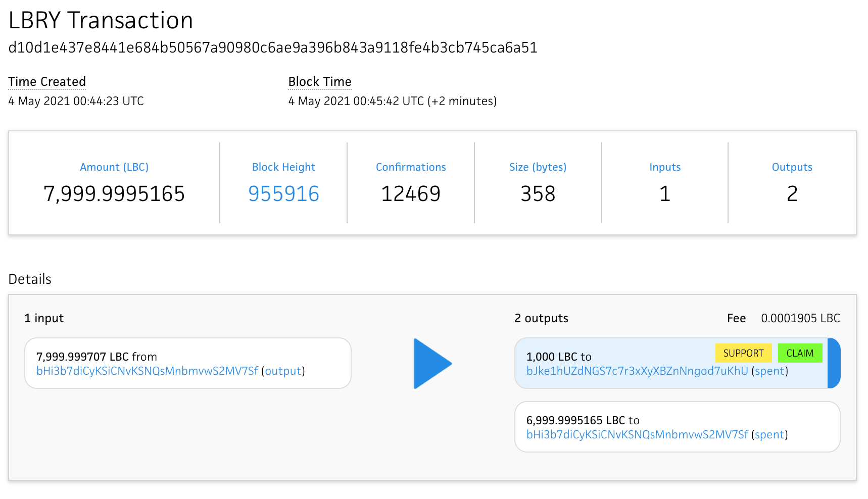Select the Inputs count value 1

[x=665, y=194]
